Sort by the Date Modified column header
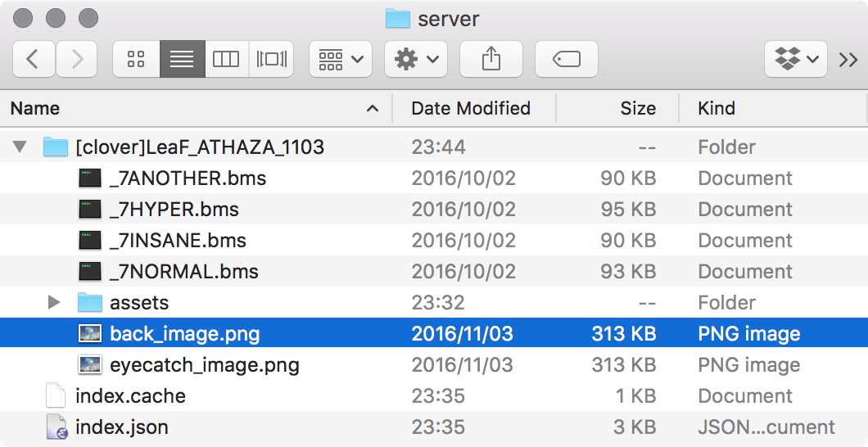868x447 pixels. click(474, 108)
